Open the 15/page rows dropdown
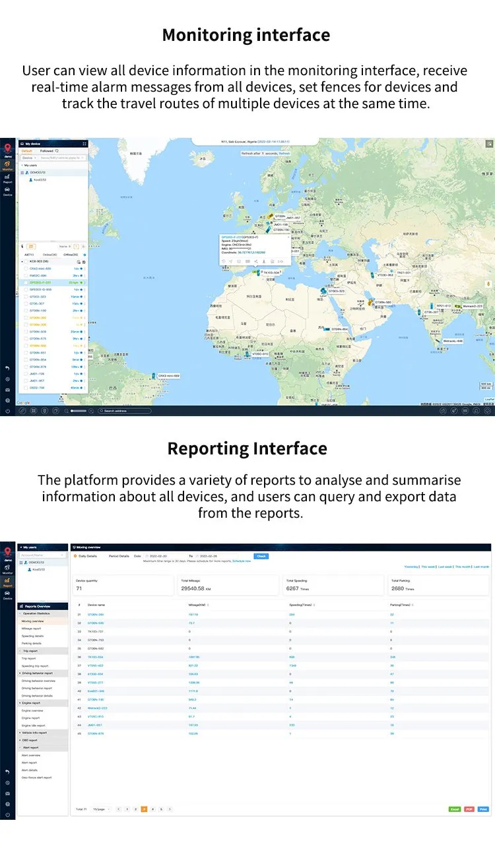The width and height of the screenshot is (495, 868). tap(100, 809)
